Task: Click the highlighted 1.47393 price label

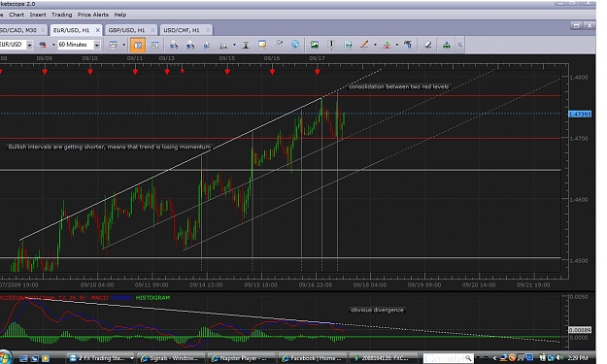Action: [580, 115]
